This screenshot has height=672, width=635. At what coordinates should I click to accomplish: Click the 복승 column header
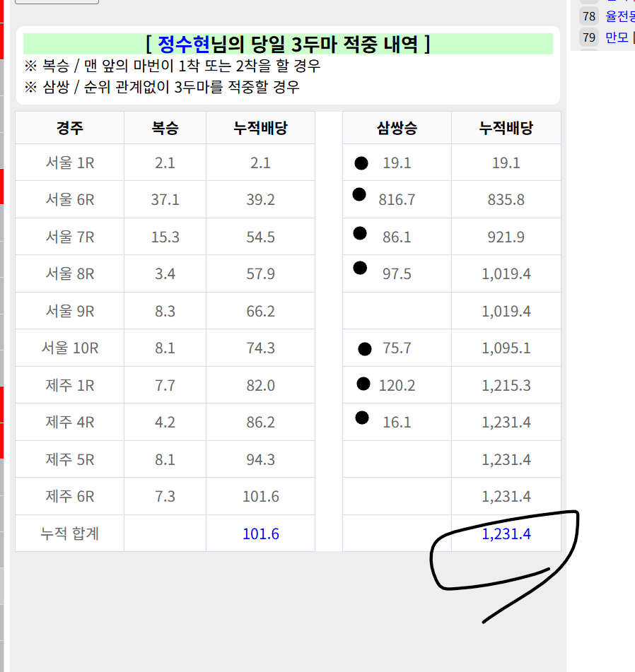tap(165, 128)
